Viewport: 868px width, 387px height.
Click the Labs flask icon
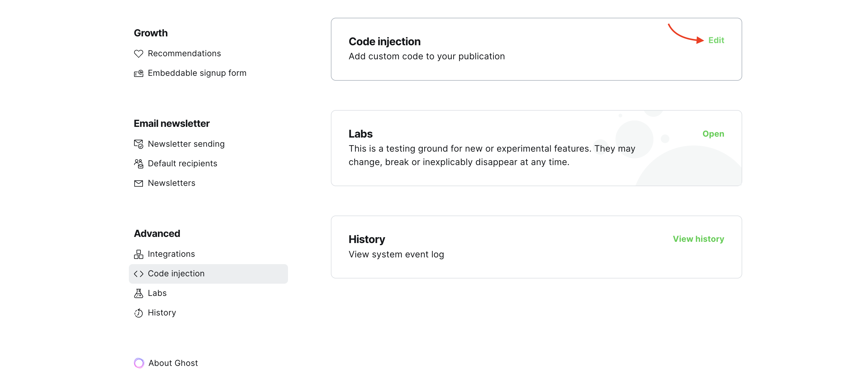tap(138, 293)
